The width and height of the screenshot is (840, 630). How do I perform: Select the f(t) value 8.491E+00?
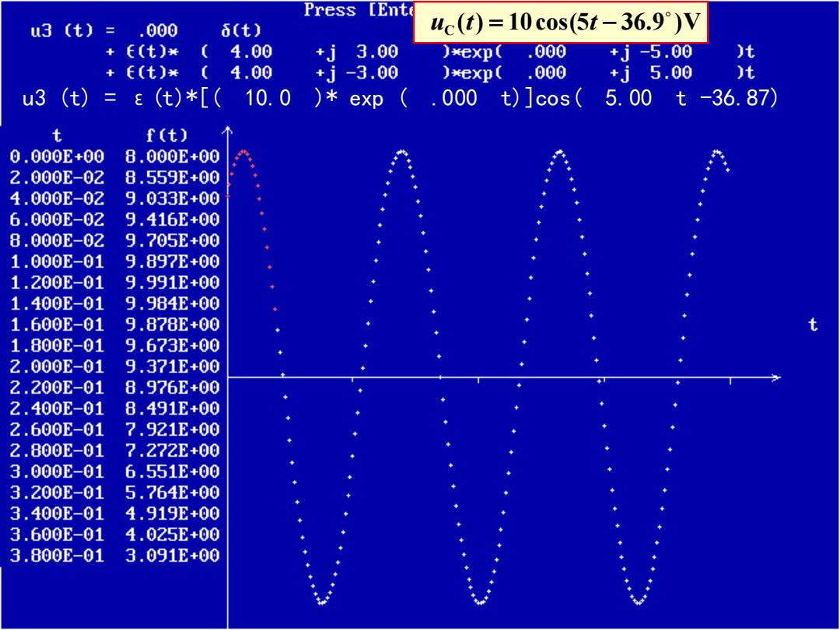coord(173,409)
